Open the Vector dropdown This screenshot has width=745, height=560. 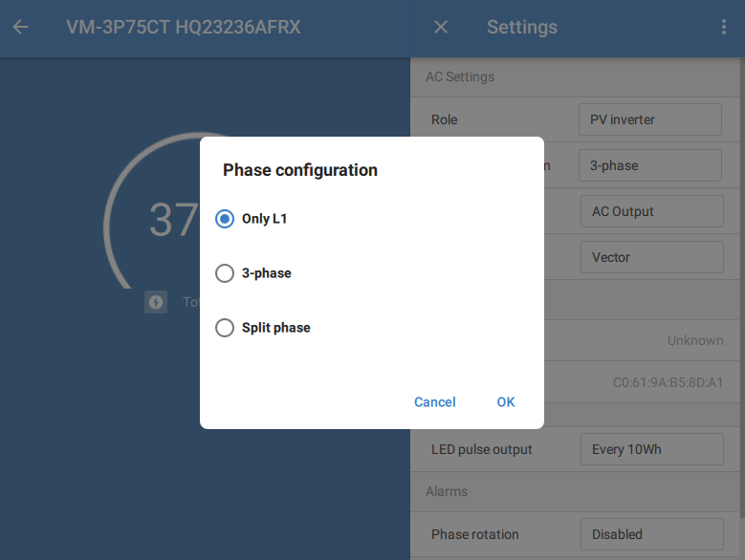(650, 257)
